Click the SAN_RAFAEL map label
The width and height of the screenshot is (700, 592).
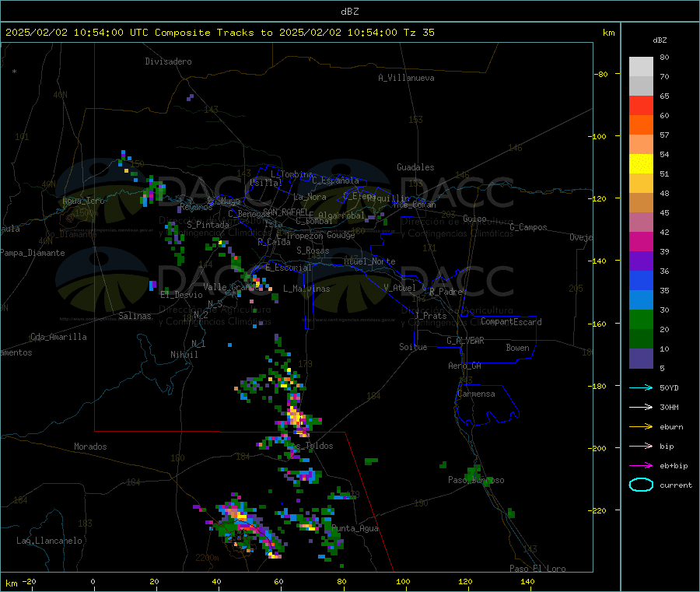285,212
